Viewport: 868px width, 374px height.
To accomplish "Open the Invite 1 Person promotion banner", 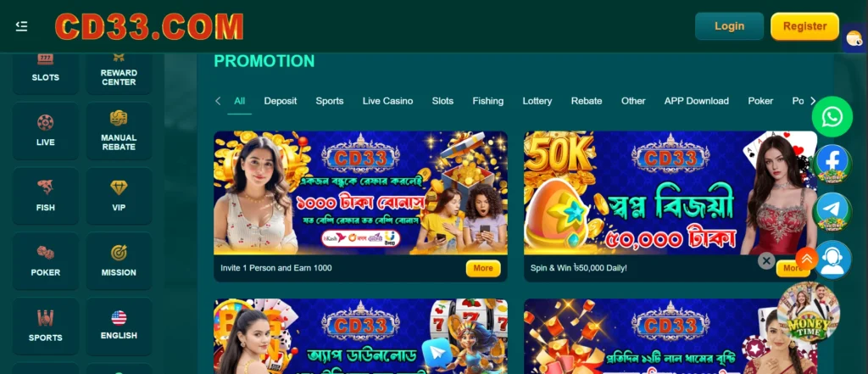I will (360, 193).
